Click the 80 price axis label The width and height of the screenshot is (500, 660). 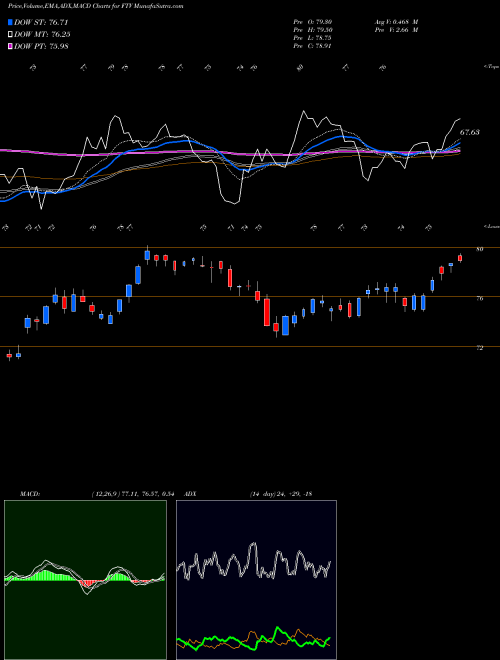click(479, 249)
